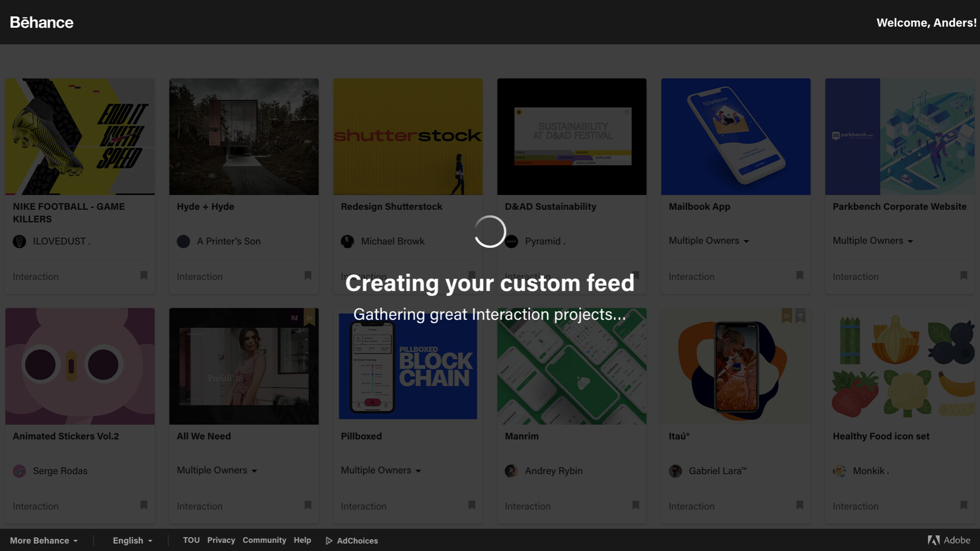
Task: Toggle bookmark on Animated Stickers Vol.2
Action: 144,505
